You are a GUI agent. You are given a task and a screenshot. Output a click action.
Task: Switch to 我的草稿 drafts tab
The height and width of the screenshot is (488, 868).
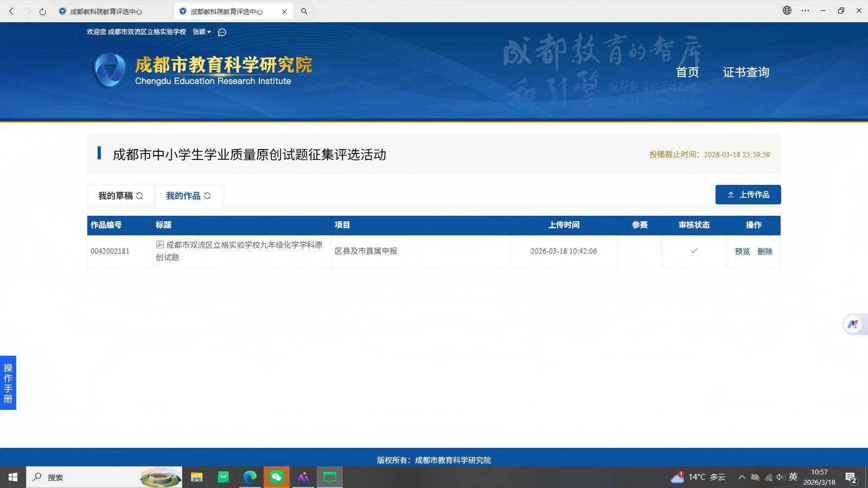click(120, 196)
